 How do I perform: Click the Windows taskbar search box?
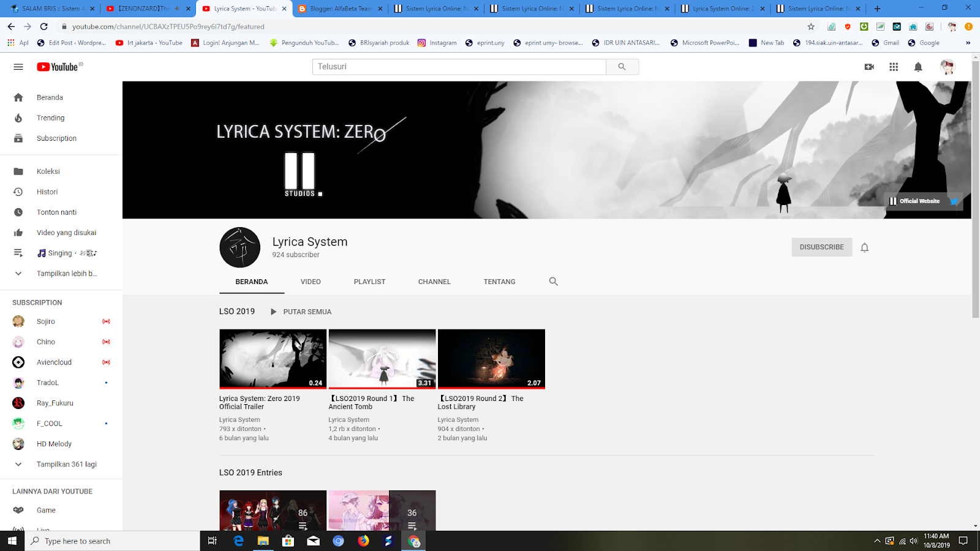click(x=113, y=541)
